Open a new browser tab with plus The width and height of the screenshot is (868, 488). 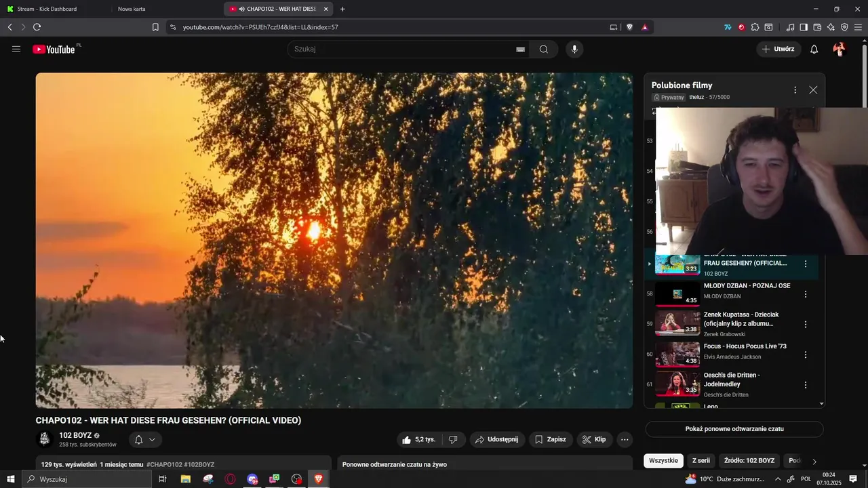pos(342,9)
